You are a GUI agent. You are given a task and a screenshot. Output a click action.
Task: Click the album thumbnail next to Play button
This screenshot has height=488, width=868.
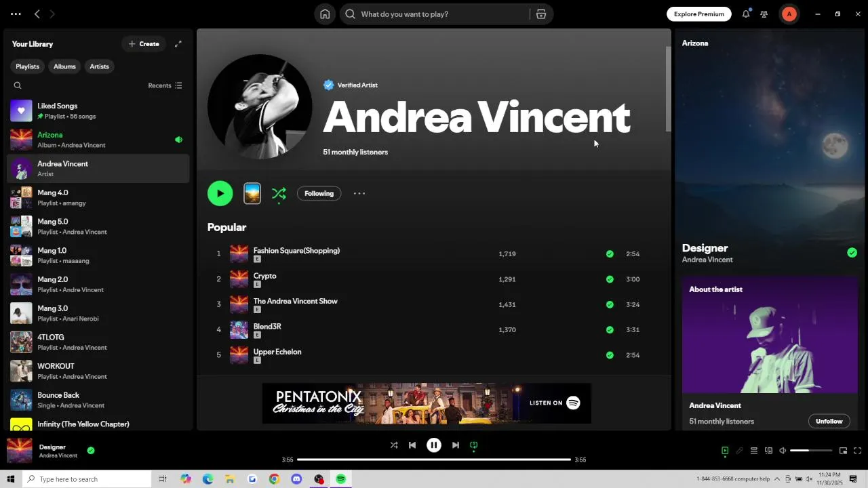tap(252, 193)
